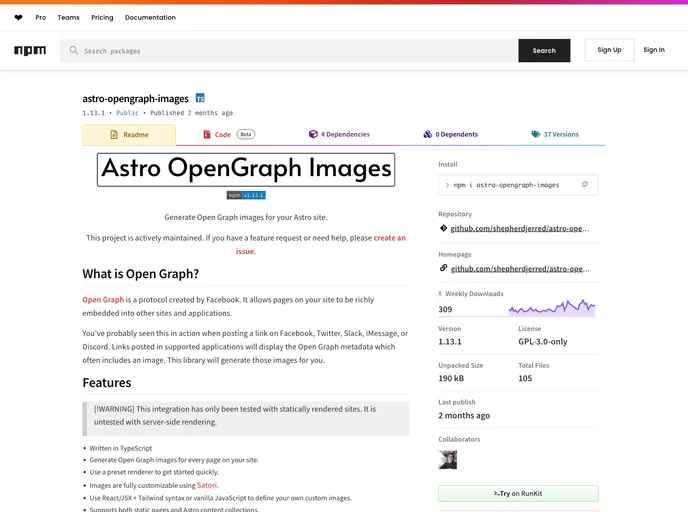688x512 pixels.
Task: Open the Repository GitHub link
Action: click(x=520, y=229)
